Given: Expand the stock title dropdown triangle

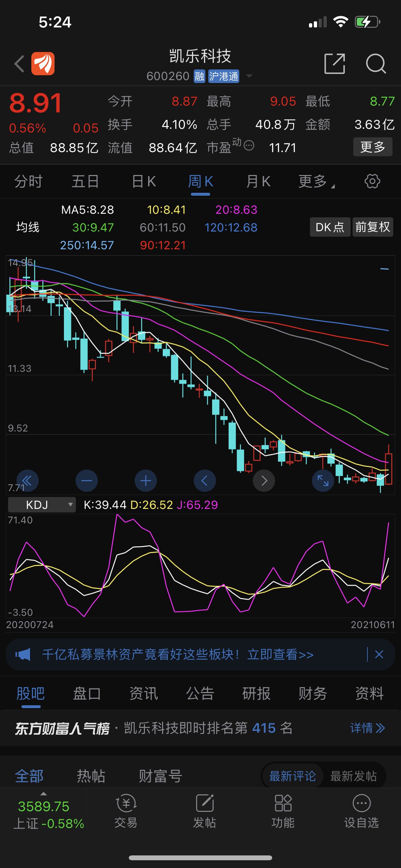Looking at the screenshot, I should click(249, 76).
